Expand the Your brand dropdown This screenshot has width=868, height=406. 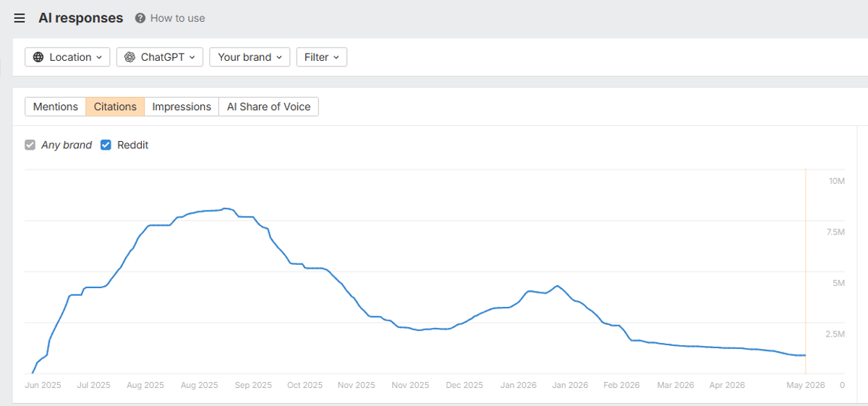[250, 57]
